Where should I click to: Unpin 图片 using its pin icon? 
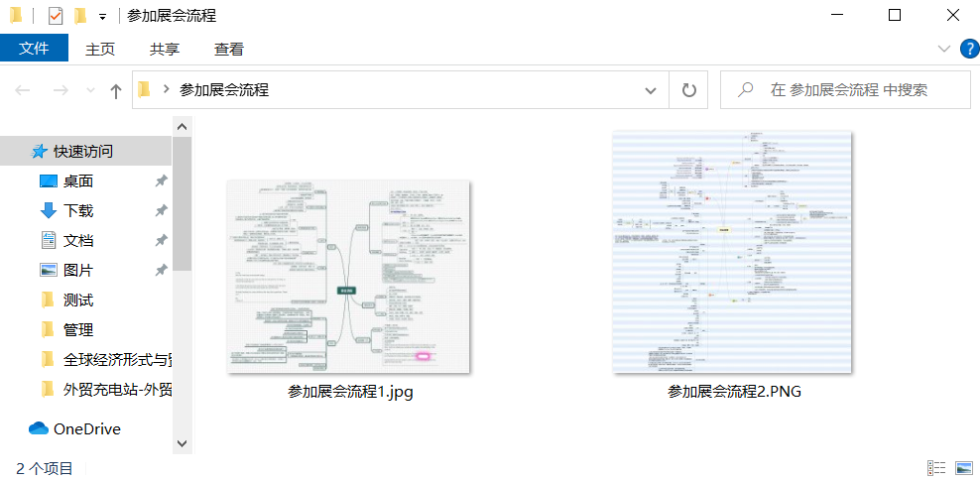click(x=162, y=271)
